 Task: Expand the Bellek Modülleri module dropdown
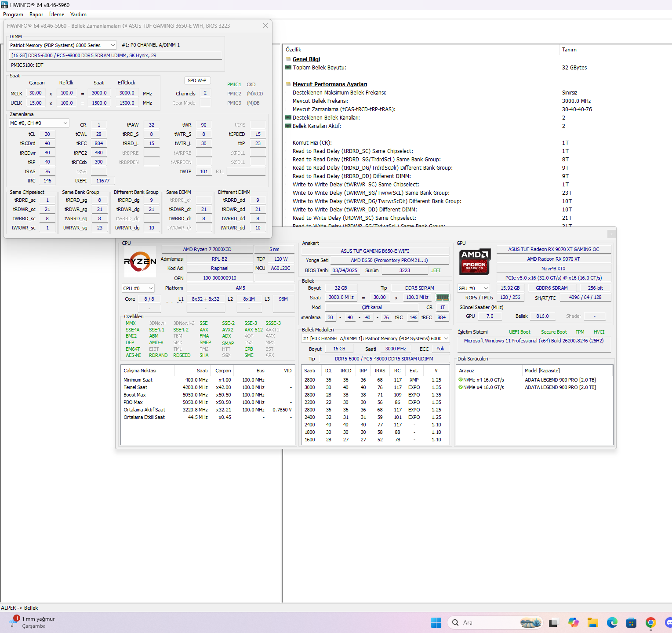[x=376, y=338]
